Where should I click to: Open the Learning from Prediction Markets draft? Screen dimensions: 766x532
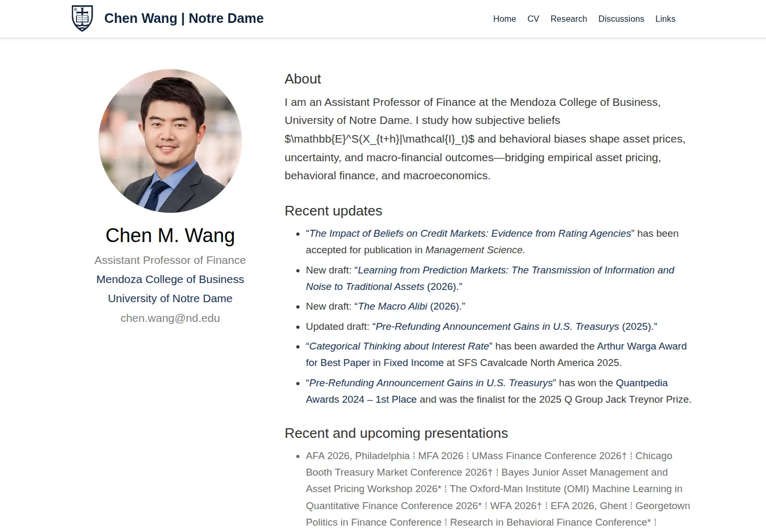pyautogui.click(x=490, y=278)
